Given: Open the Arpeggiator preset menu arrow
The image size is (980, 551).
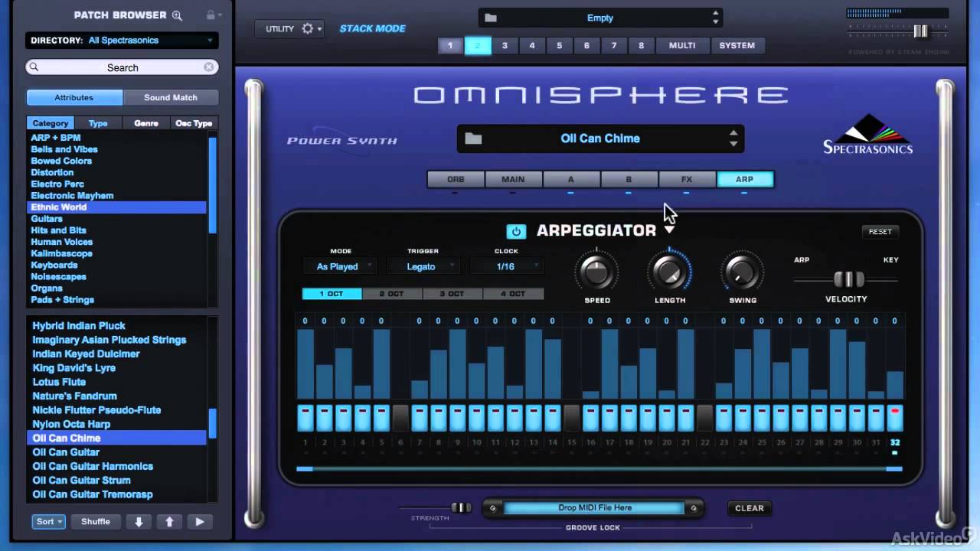Looking at the screenshot, I should (x=669, y=230).
